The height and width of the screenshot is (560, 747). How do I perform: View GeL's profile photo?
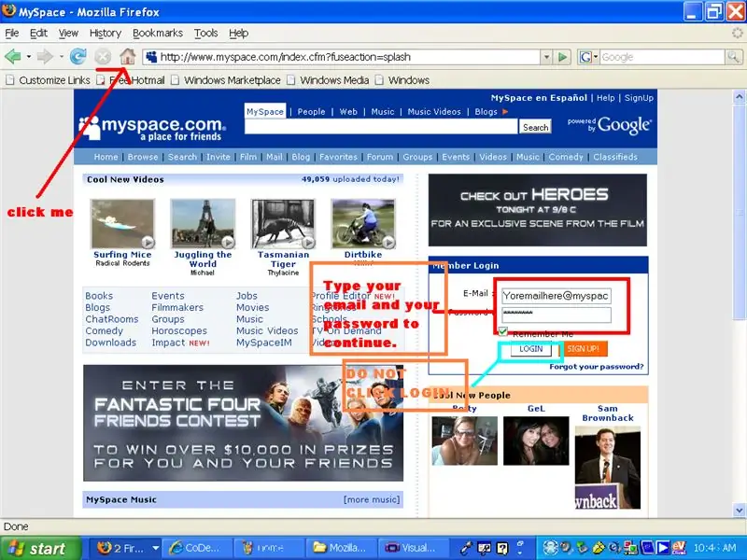point(536,441)
